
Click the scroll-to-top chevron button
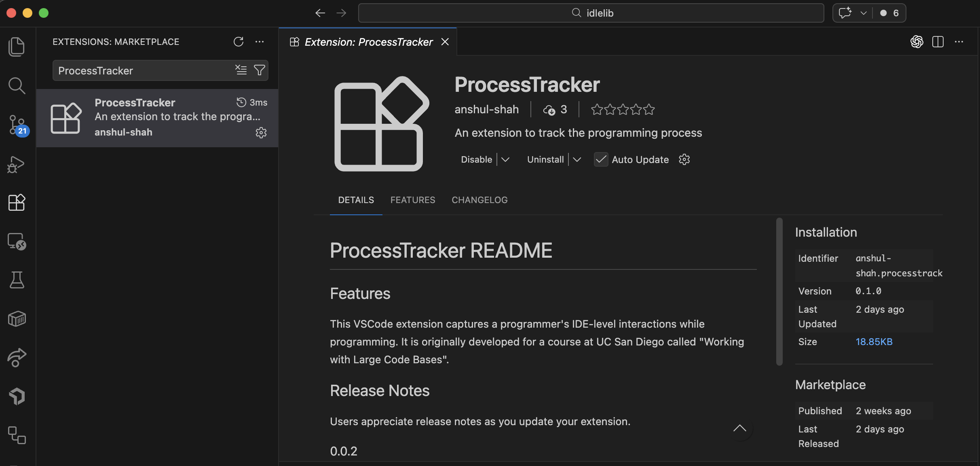740,428
